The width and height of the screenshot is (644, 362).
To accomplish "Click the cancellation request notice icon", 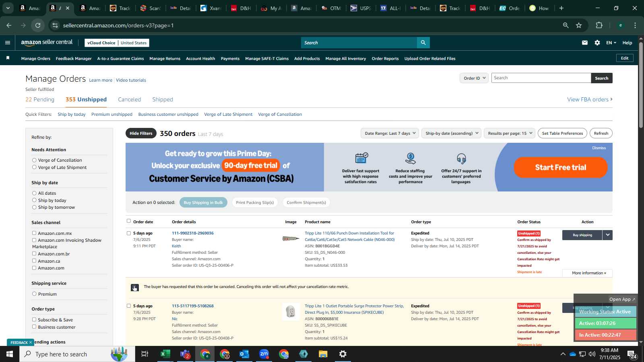I will pyautogui.click(x=134, y=287).
